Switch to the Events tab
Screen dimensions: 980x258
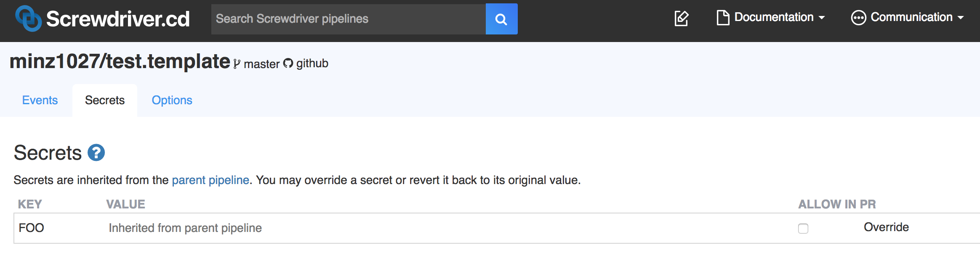(40, 100)
